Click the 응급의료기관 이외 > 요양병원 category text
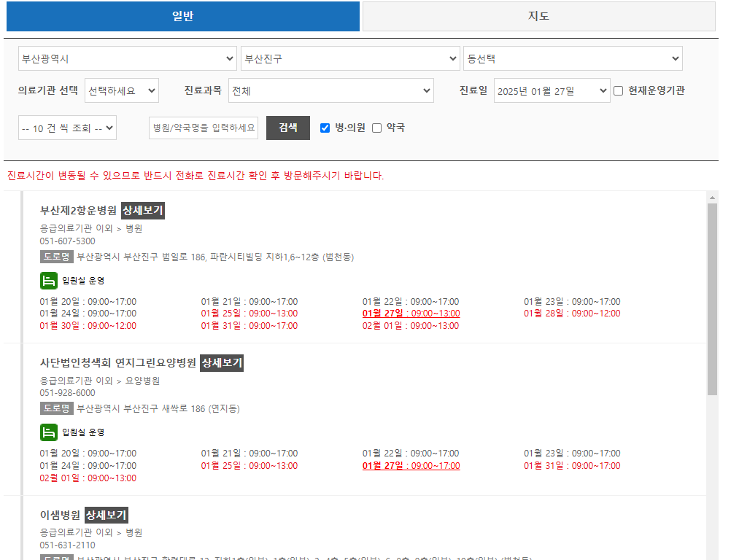 point(100,381)
